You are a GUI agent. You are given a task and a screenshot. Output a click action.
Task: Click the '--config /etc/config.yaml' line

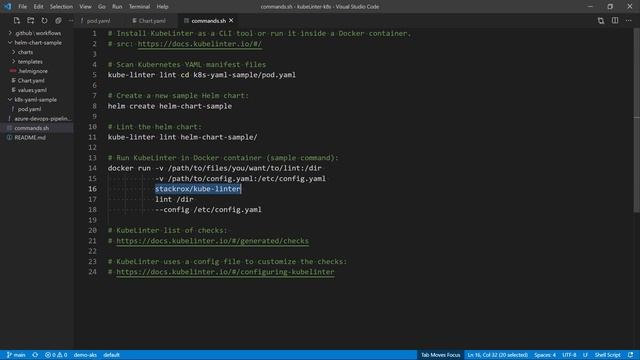[x=208, y=210]
